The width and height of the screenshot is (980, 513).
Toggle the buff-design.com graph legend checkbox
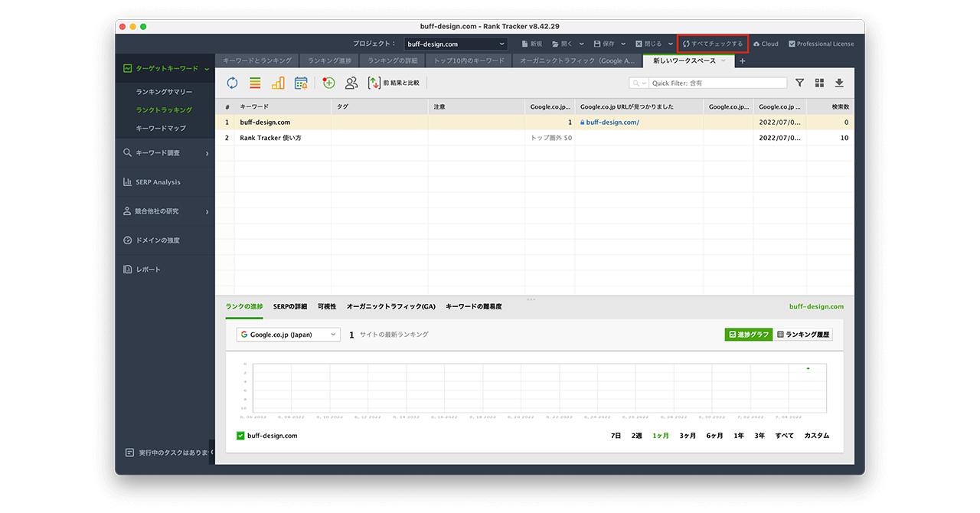pos(240,436)
